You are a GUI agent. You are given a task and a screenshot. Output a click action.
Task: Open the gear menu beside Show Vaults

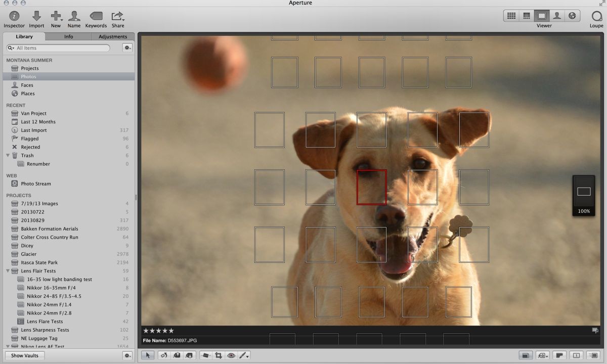127,355
